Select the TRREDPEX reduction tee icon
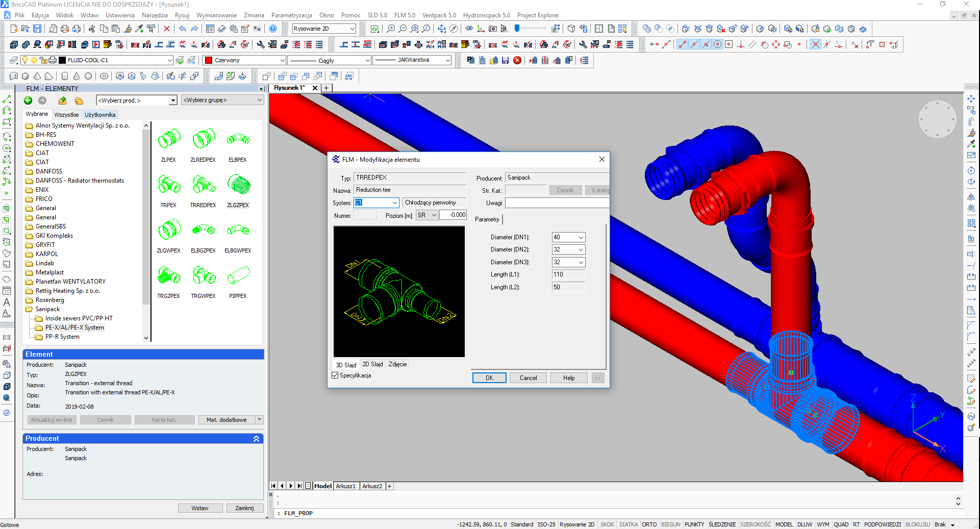The width and height of the screenshot is (980, 529). (203, 185)
